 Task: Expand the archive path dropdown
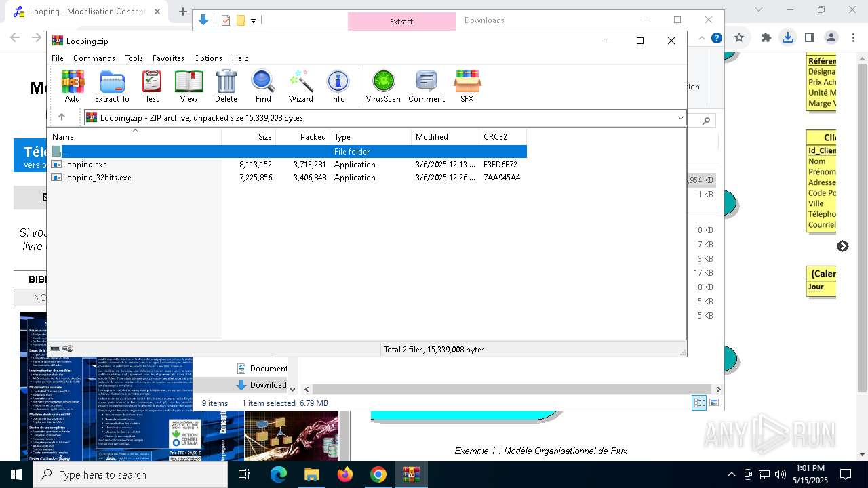tap(680, 118)
